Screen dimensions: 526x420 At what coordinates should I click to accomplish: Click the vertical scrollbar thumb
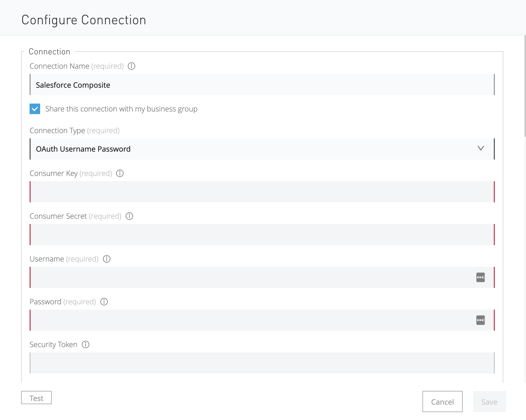(x=525, y=86)
